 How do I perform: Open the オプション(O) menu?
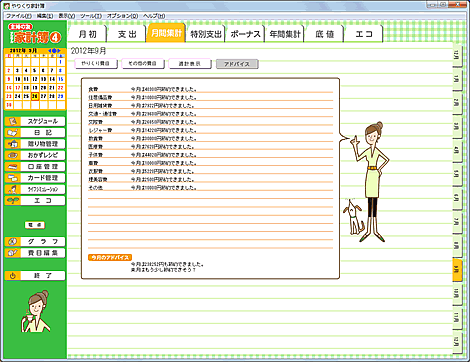point(122,16)
